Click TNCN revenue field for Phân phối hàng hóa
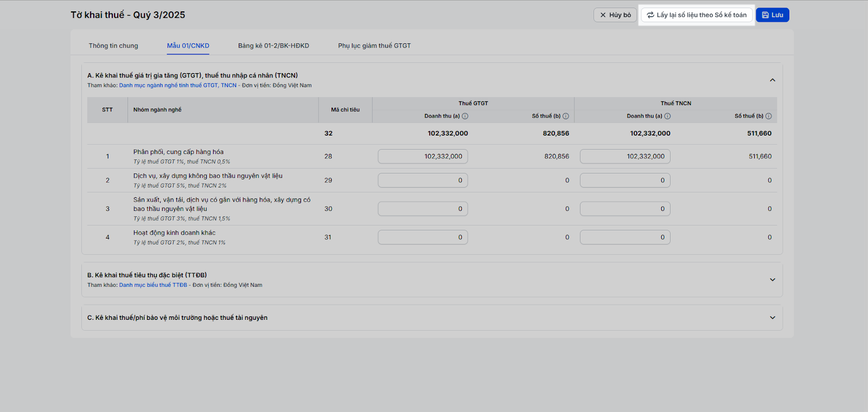The image size is (868, 412). pos(625,157)
